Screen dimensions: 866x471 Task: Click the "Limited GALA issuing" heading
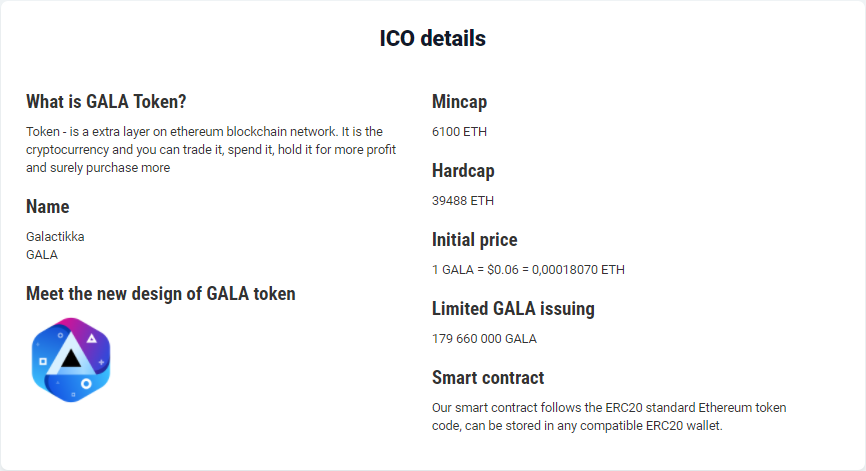[513, 309]
